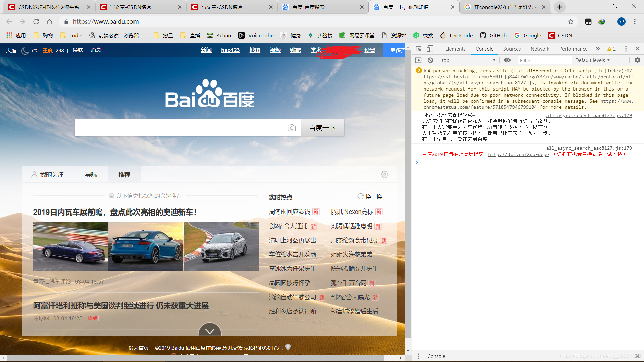Open DevTools customize three-dot menu
The height and width of the screenshot is (362, 644).
click(626, 49)
